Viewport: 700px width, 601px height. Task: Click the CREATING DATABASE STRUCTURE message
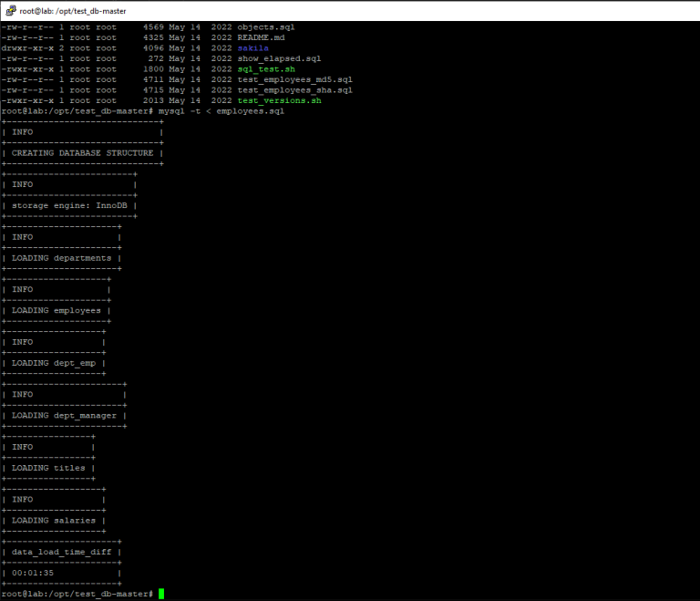click(82, 153)
